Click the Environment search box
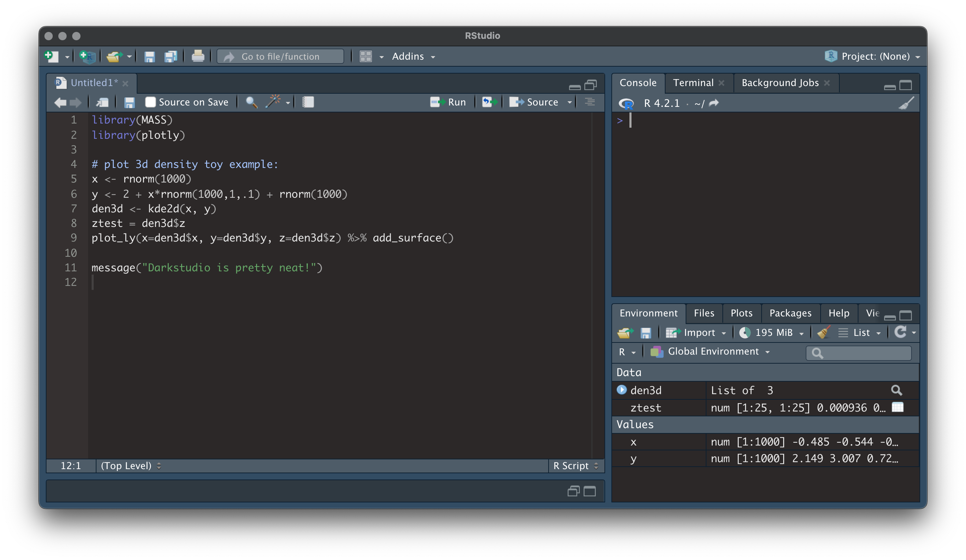This screenshot has height=560, width=966. tap(858, 353)
